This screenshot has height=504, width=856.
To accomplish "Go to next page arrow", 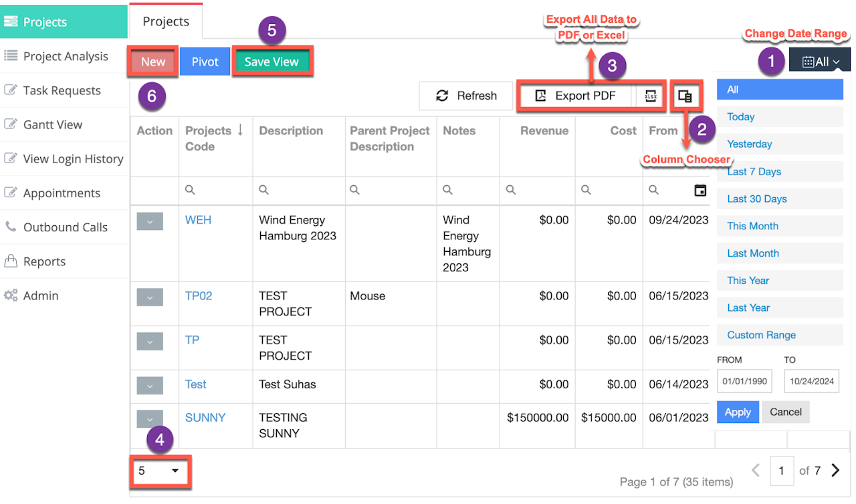I will 835,471.
